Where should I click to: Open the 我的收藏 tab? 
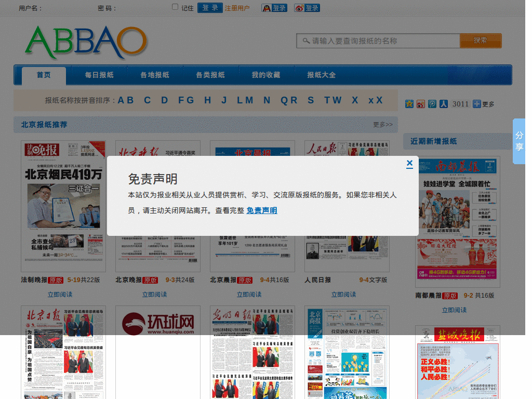pos(265,75)
